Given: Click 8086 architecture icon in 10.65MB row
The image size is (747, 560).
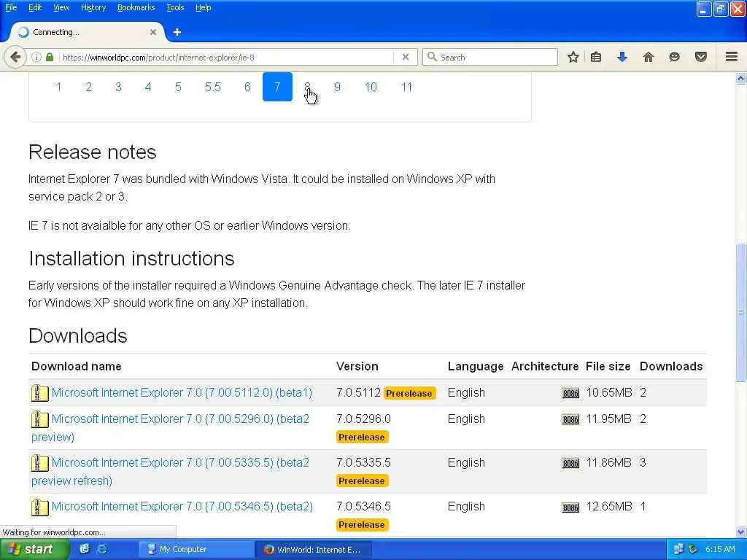Looking at the screenshot, I should [x=570, y=393].
